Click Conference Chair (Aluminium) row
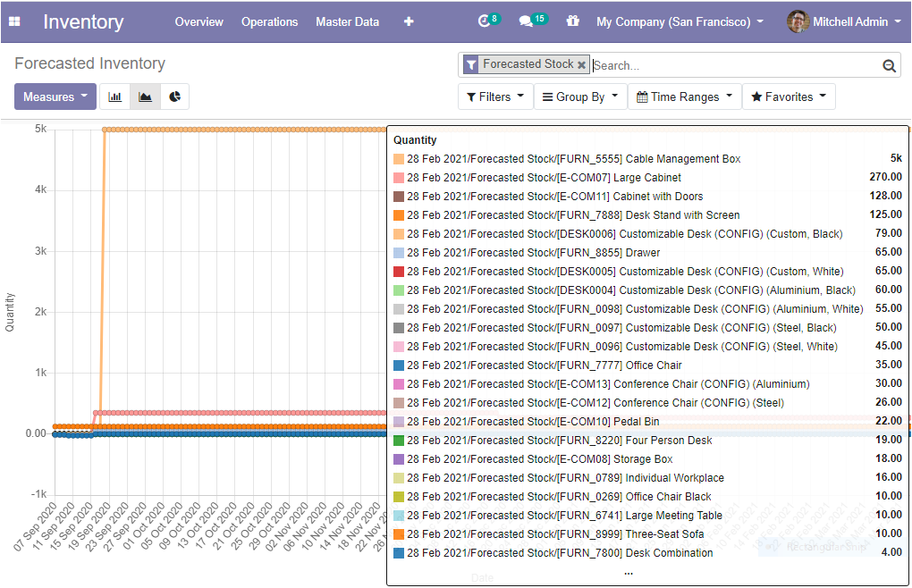 click(x=647, y=384)
